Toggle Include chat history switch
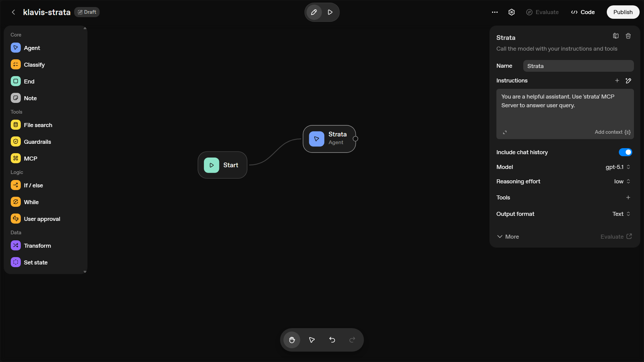This screenshot has width=644, height=362. coord(625,152)
